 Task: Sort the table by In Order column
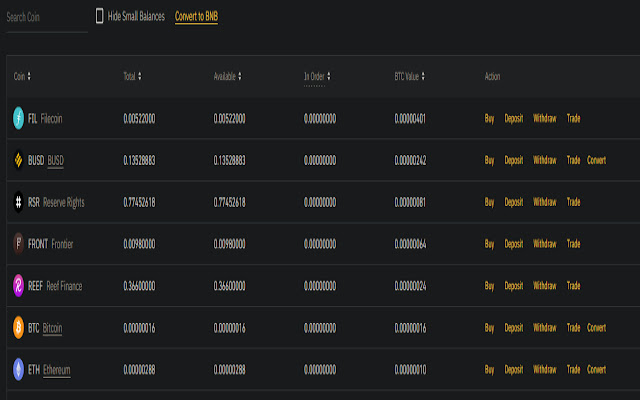(x=317, y=76)
